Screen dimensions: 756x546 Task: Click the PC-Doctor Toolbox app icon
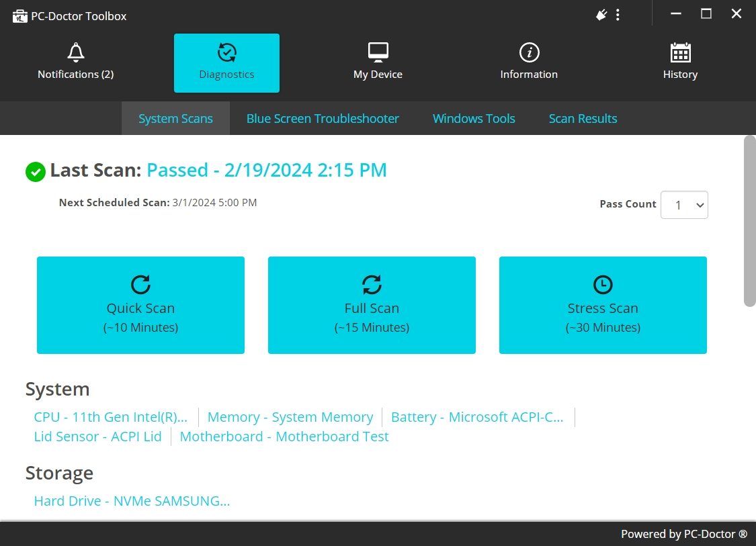pyautogui.click(x=19, y=16)
